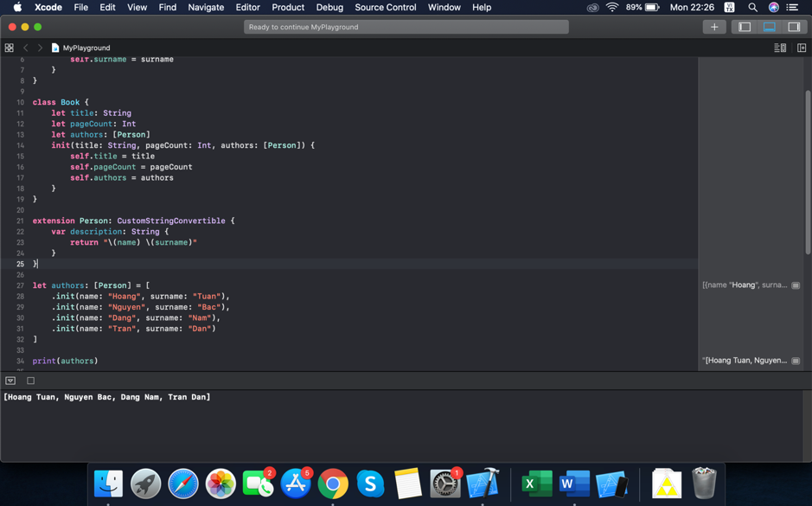Viewport: 812px width, 506px height.
Task: Open the Library with the plus button
Action: [714, 27]
